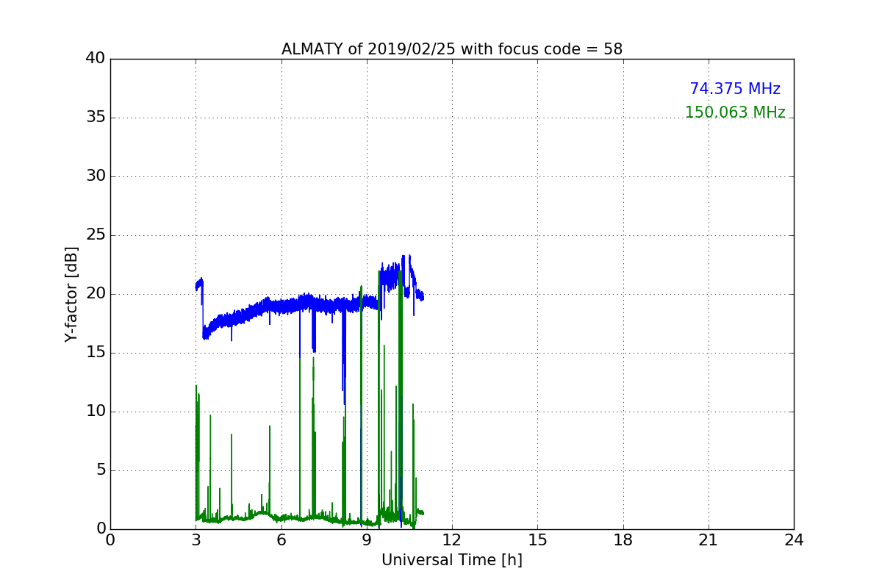The height and width of the screenshot is (588, 882).
Task: Click the y-axis tick label '20'
Action: tap(96, 293)
